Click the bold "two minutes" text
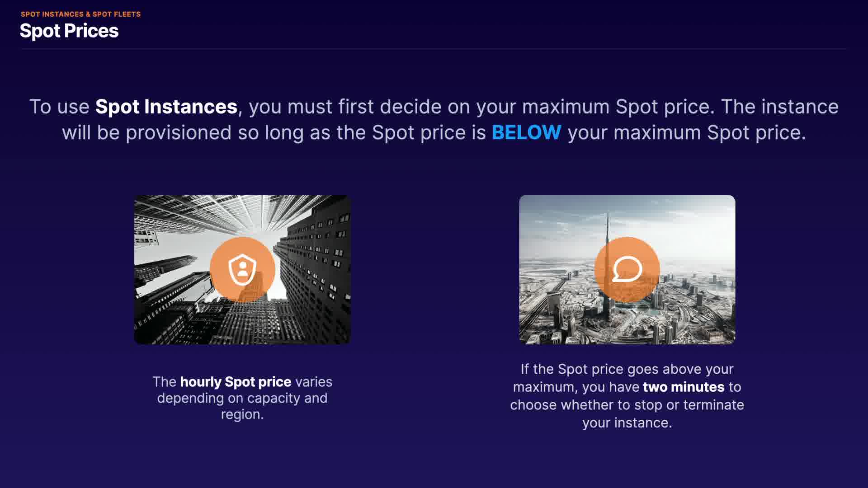Image resolution: width=868 pixels, height=488 pixels. 683,387
